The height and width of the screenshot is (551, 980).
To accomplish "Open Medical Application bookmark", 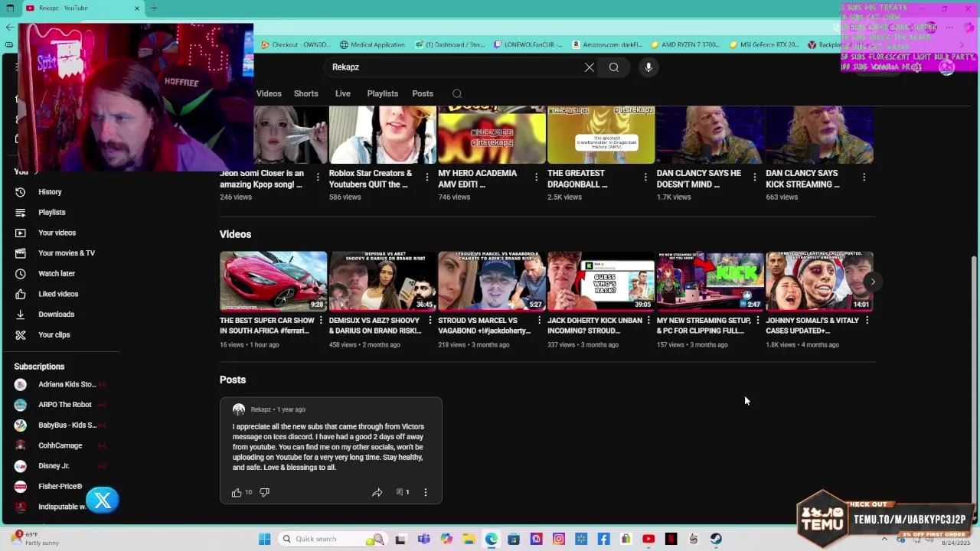I will [372, 44].
